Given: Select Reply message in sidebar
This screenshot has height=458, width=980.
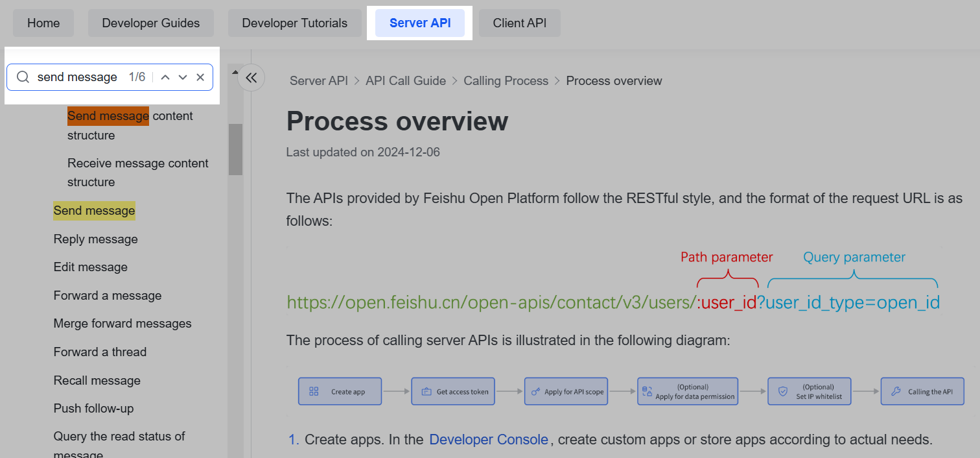Looking at the screenshot, I should [96, 239].
